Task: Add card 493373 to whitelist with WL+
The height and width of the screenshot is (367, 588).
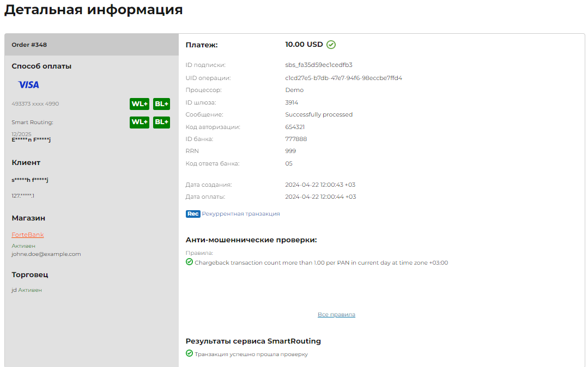Action: 140,104
